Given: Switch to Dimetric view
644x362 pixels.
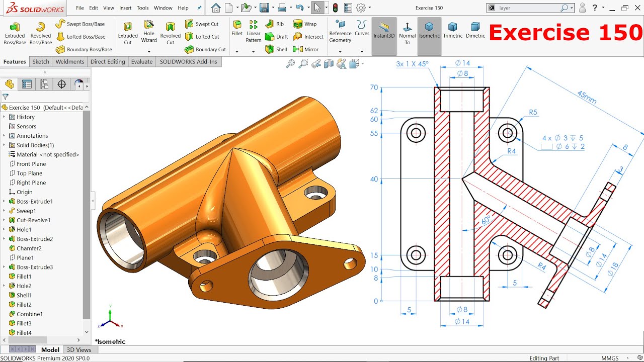Looking at the screenshot, I should tap(475, 30).
